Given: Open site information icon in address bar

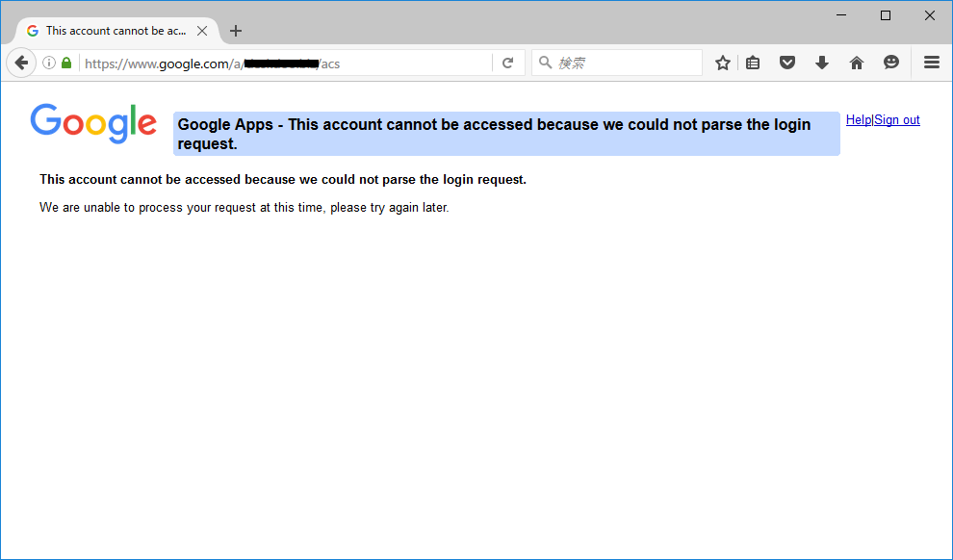Looking at the screenshot, I should pyautogui.click(x=49, y=63).
